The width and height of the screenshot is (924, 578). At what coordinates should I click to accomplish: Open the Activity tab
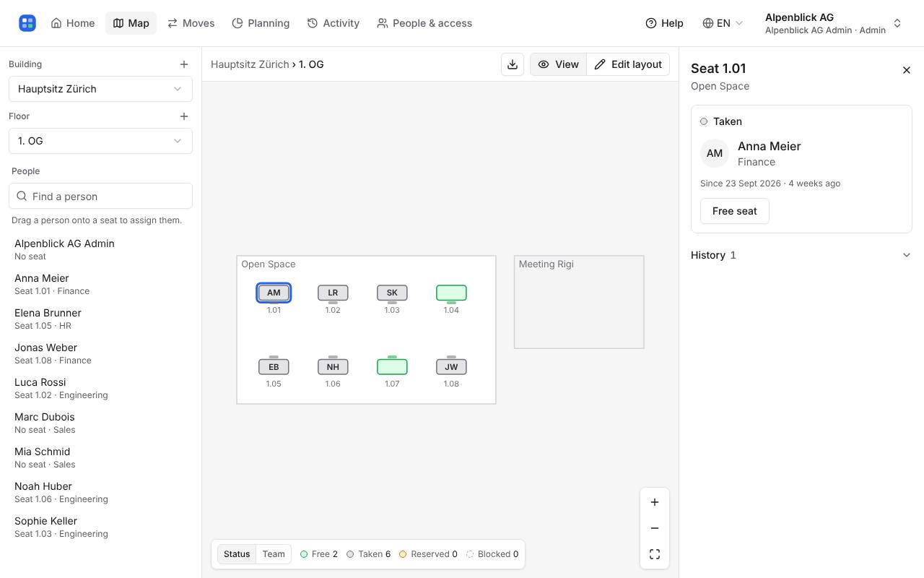(x=334, y=23)
